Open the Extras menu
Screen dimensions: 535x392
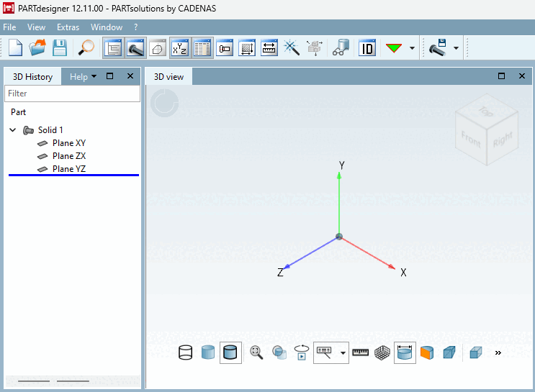pyautogui.click(x=68, y=27)
